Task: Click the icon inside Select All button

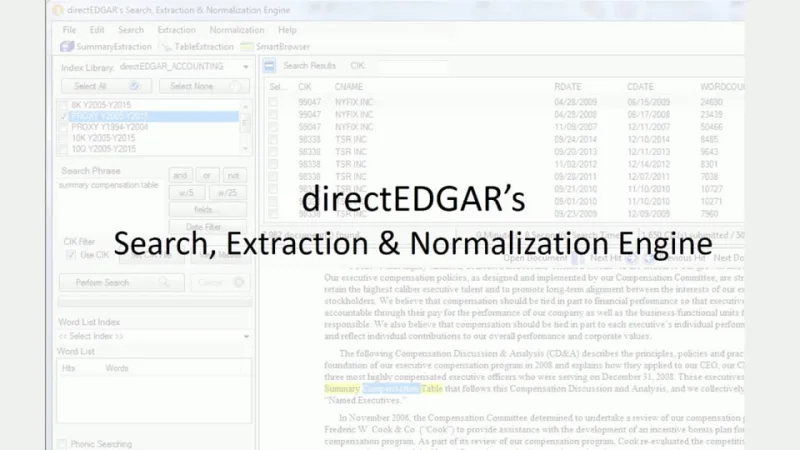Action: 134,86
